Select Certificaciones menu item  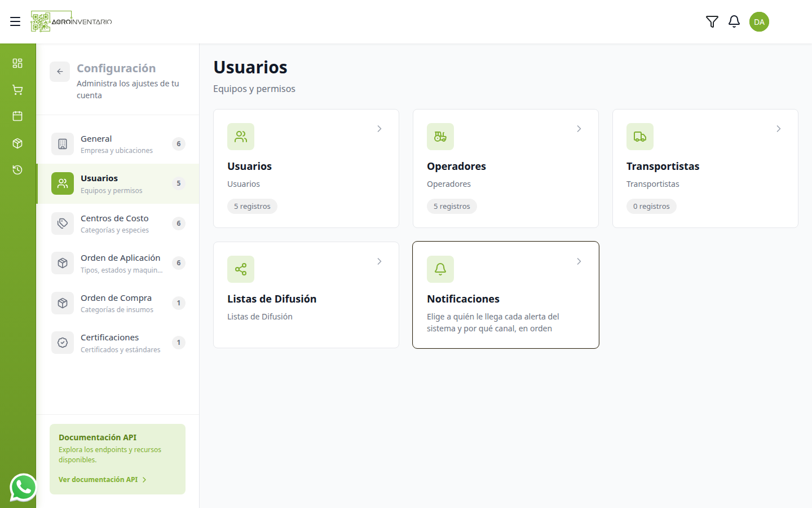[118, 343]
